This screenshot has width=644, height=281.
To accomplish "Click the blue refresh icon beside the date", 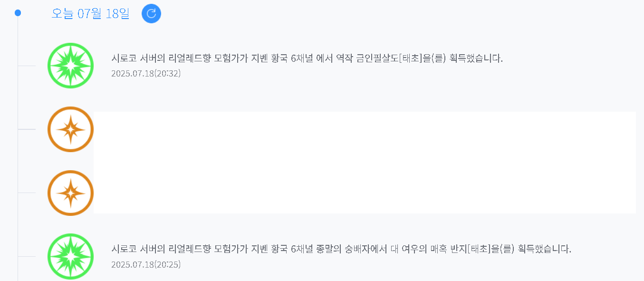I will (151, 13).
